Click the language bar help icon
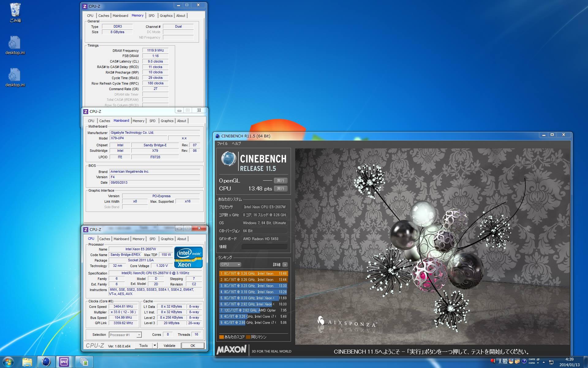Image resolution: width=588 pixels, height=368 pixels. click(x=524, y=361)
